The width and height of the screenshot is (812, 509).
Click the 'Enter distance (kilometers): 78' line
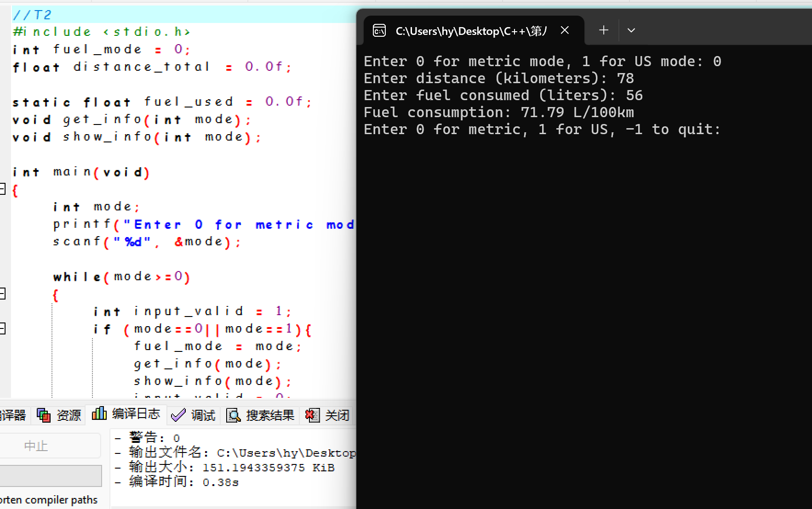(499, 78)
